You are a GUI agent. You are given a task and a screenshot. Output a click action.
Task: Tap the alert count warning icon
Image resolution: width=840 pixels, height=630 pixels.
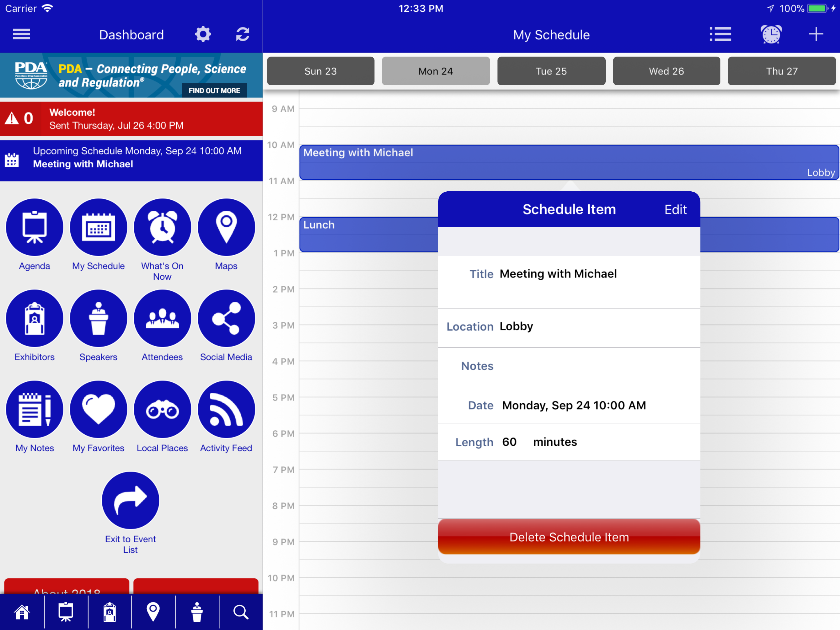(x=12, y=118)
